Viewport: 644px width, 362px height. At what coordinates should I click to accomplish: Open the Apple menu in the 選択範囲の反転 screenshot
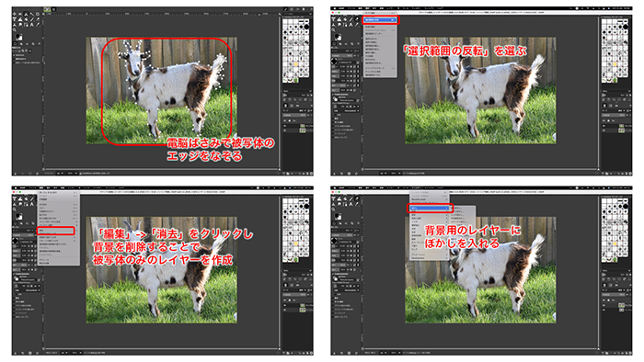click(335, 8)
